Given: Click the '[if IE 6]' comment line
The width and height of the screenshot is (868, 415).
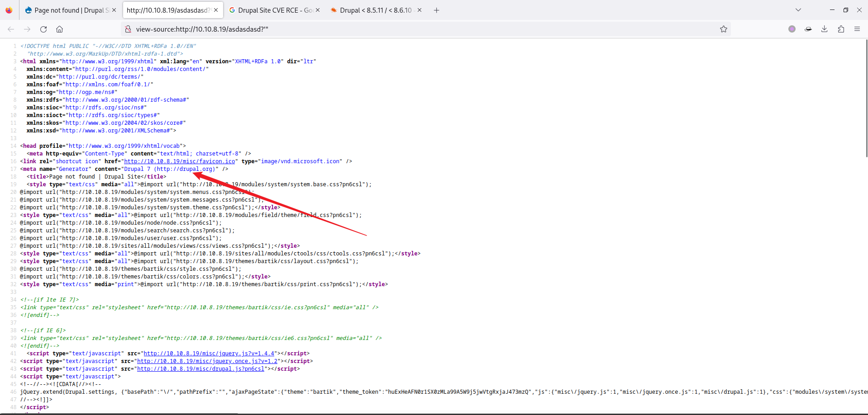Looking at the screenshot, I should (x=43, y=330).
